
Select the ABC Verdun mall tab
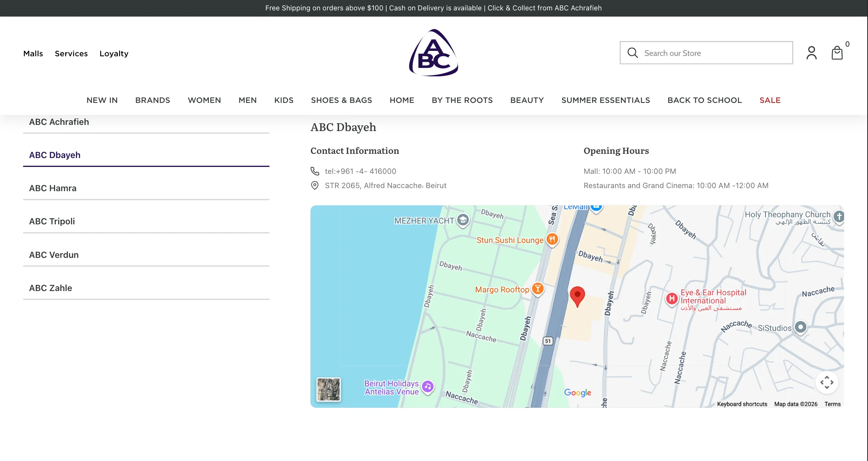[146, 255]
